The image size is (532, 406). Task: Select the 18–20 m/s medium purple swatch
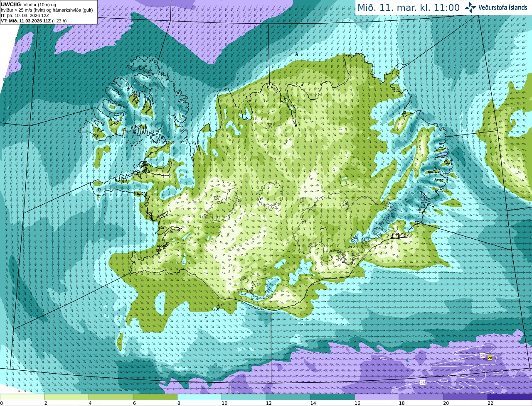coord(421,397)
